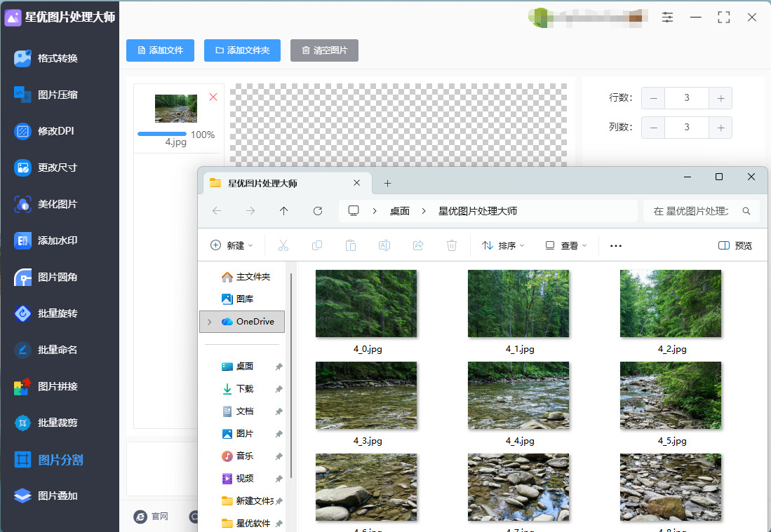Toggle the 预览 preview pane in Explorer
The width and height of the screenshot is (771, 532).
coord(735,245)
